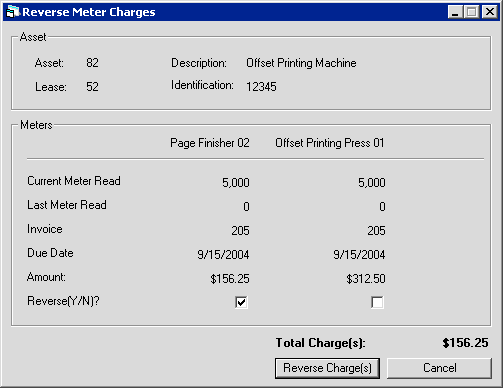Viewport: 503px width, 388px height.
Task: Click the asset description Offset Printing Machine
Action: coord(301,63)
